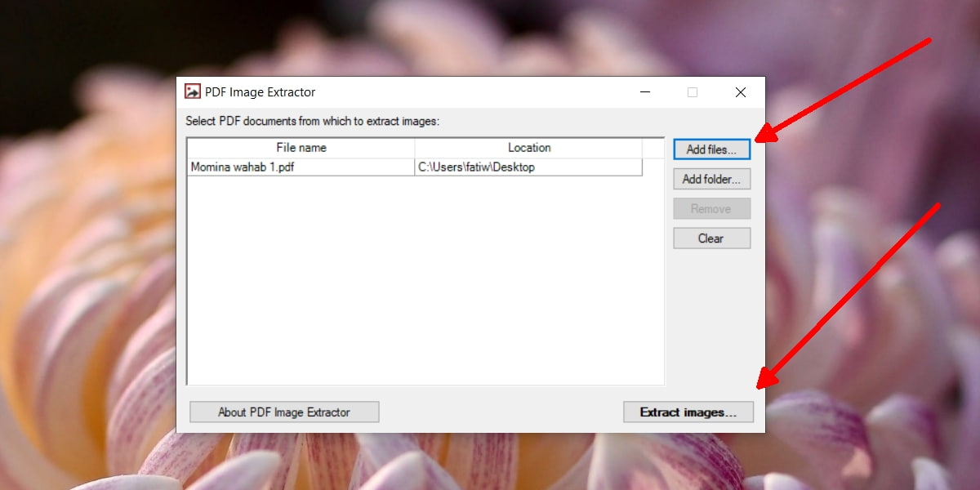Click the disabled Remove button
The image size is (980, 490).
click(711, 209)
